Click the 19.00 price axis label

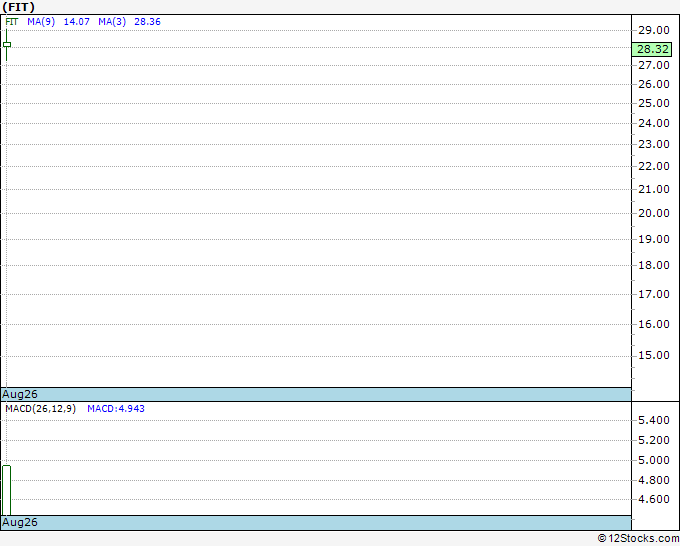654,239
